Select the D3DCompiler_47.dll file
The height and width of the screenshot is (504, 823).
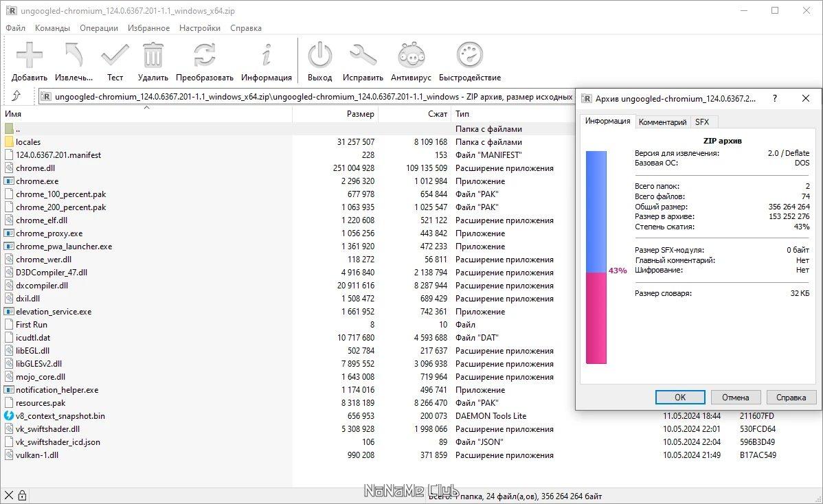coord(52,272)
